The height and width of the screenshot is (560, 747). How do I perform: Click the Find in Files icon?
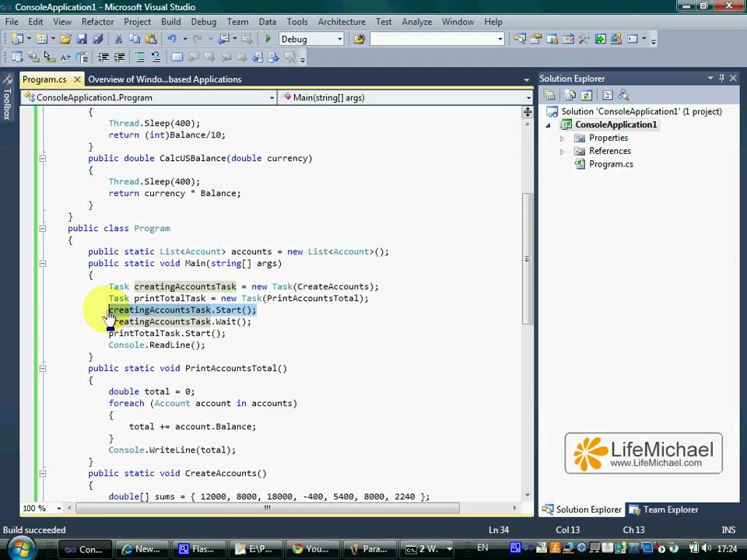[x=359, y=39]
